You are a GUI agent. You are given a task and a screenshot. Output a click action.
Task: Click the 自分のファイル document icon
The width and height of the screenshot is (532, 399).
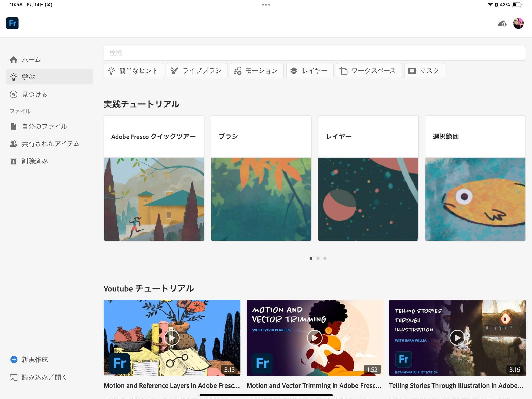(x=14, y=126)
